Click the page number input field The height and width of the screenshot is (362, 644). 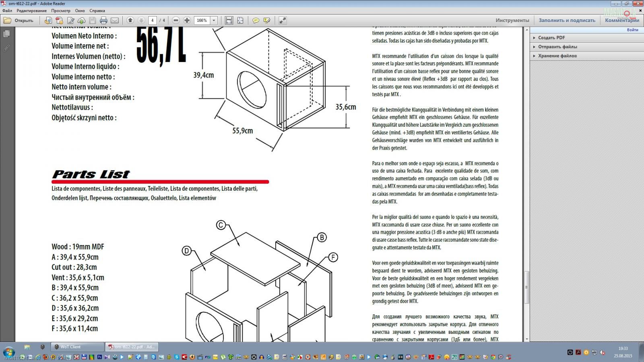[153, 20]
